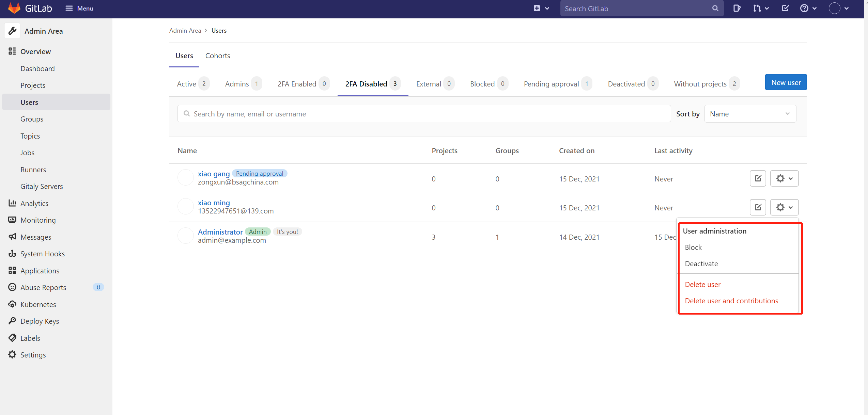The image size is (868, 415).
Task: Open the Sort by Name dropdown
Action: [750, 114]
